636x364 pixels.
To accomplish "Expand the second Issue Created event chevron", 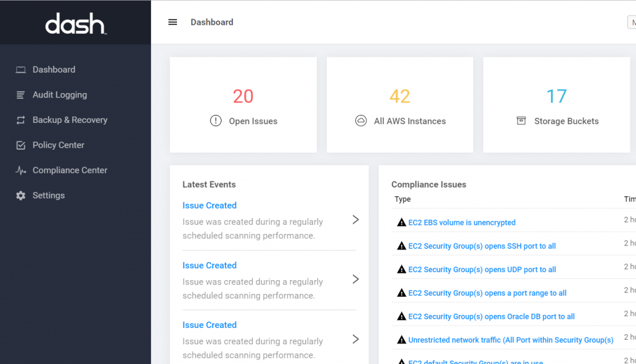I will point(355,280).
